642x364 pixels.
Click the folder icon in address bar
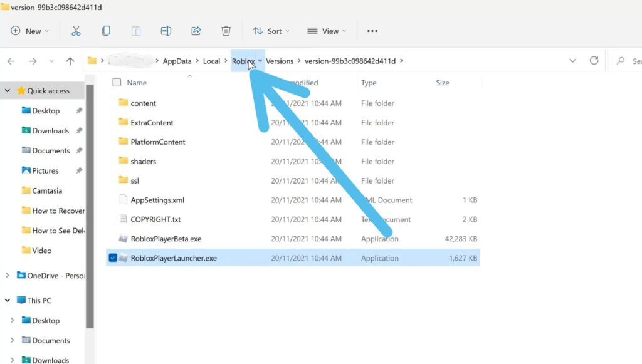(x=92, y=61)
